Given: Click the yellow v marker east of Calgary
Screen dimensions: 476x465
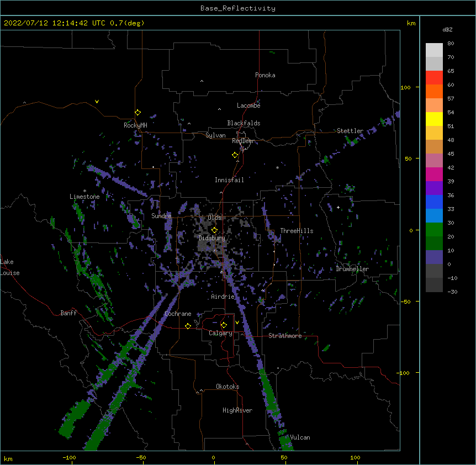Looking at the screenshot, I should tap(237, 323).
